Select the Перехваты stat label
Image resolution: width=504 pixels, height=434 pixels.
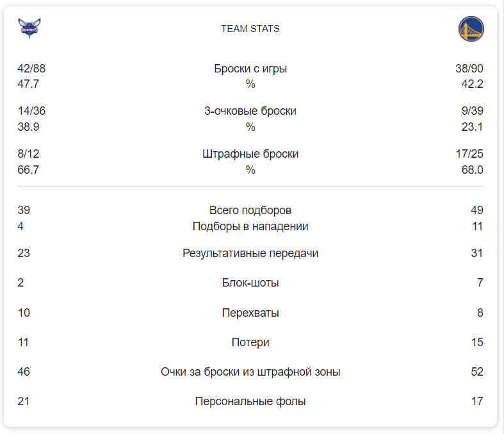(250, 313)
